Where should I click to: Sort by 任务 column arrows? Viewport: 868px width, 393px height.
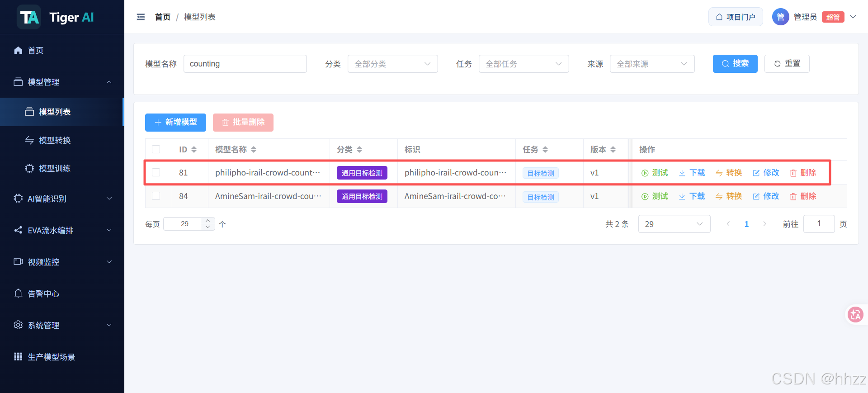545,150
